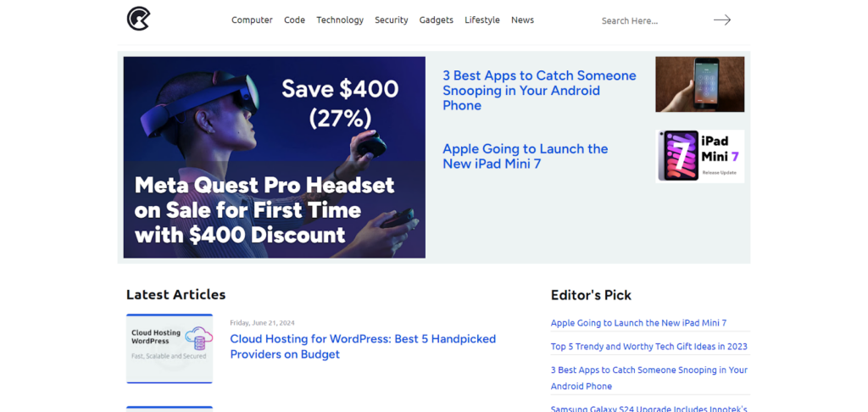
Task: Select Lifestyle in the navigation bar
Action: 481,20
